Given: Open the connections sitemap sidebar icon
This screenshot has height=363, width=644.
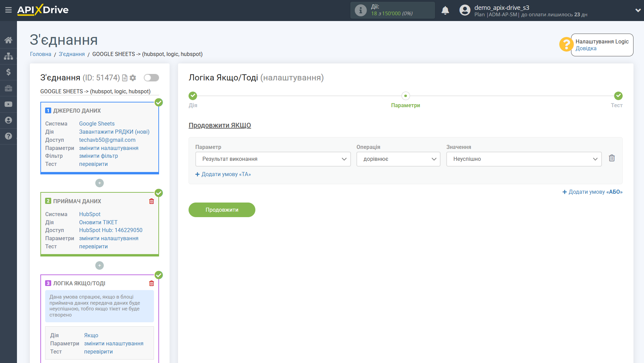Looking at the screenshot, I should (8, 56).
